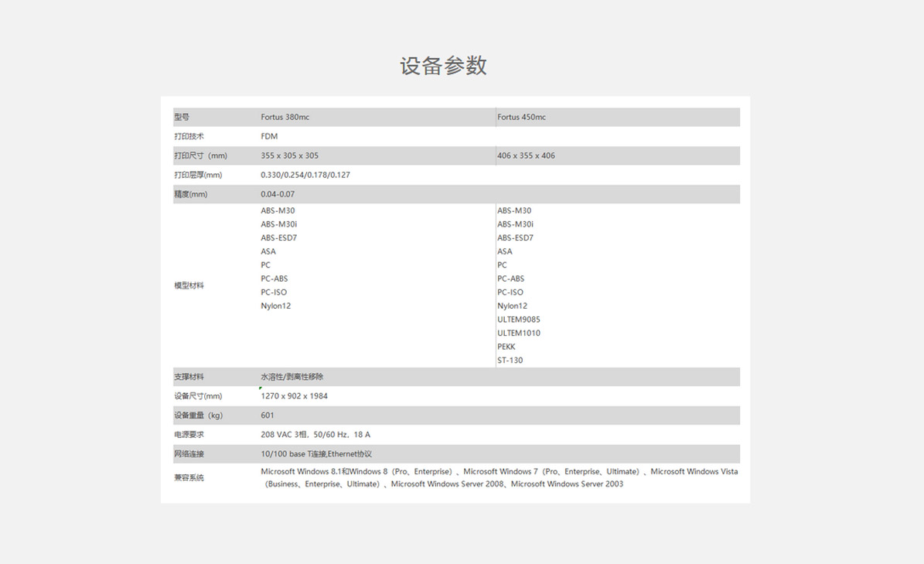
Task: Select the 精度(mm) row label
Action: (x=191, y=194)
